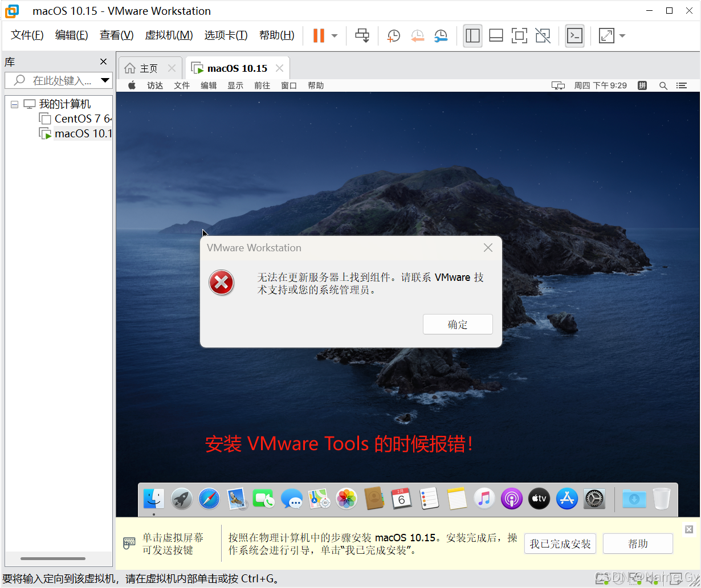Open Maps from the Dock

(x=319, y=499)
